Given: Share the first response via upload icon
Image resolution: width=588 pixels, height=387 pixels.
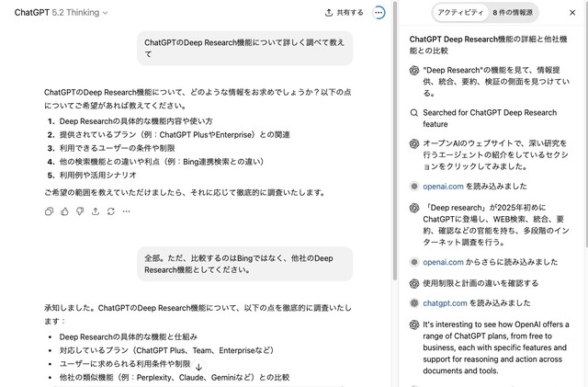Looking at the screenshot, I should [x=96, y=211].
